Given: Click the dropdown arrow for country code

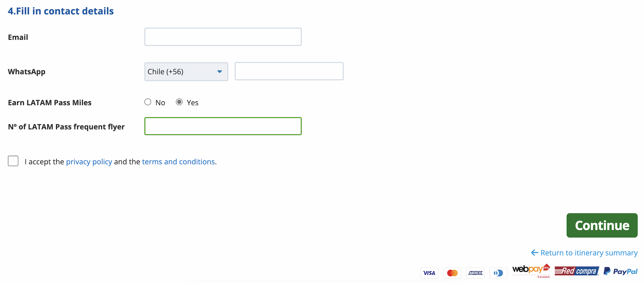Looking at the screenshot, I should click(x=220, y=72).
